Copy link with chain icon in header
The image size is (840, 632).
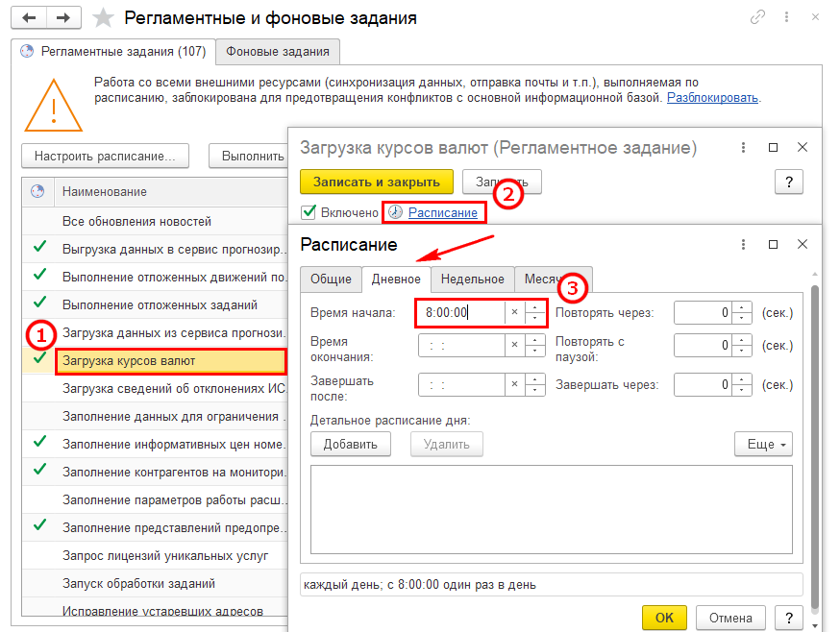pos(757,17)
